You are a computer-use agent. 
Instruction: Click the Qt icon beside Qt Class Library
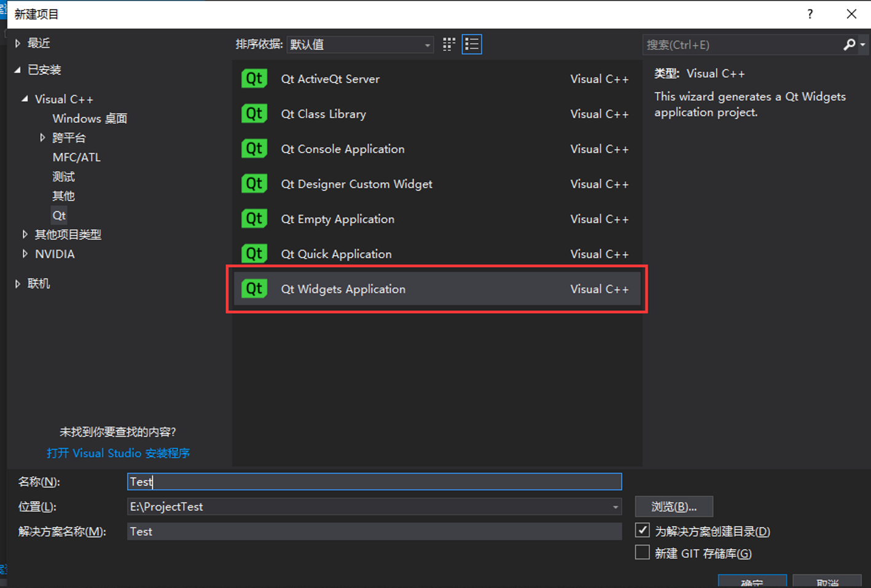[254, 114]
